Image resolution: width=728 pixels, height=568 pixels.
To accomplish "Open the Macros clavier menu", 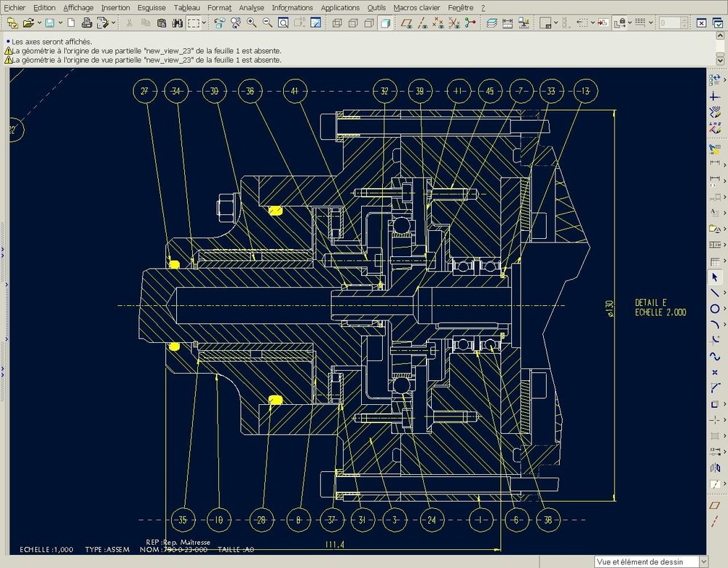I will (416, 7).
